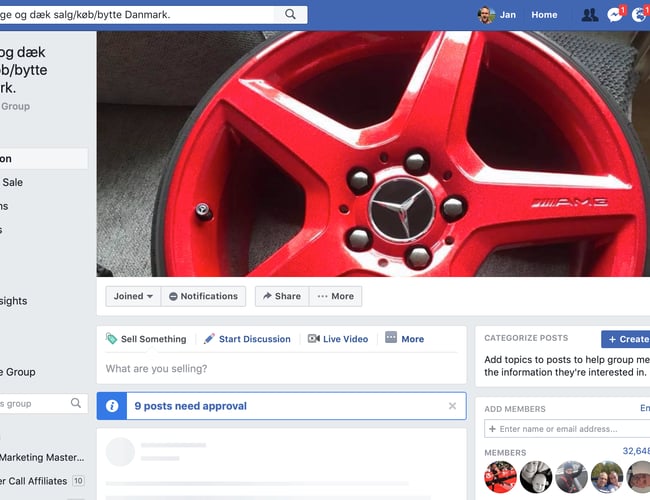Click the top search text field
Image resolution: width=650 pixels, height=500 pixels.
pyautogui.click(x=137, y=15)
